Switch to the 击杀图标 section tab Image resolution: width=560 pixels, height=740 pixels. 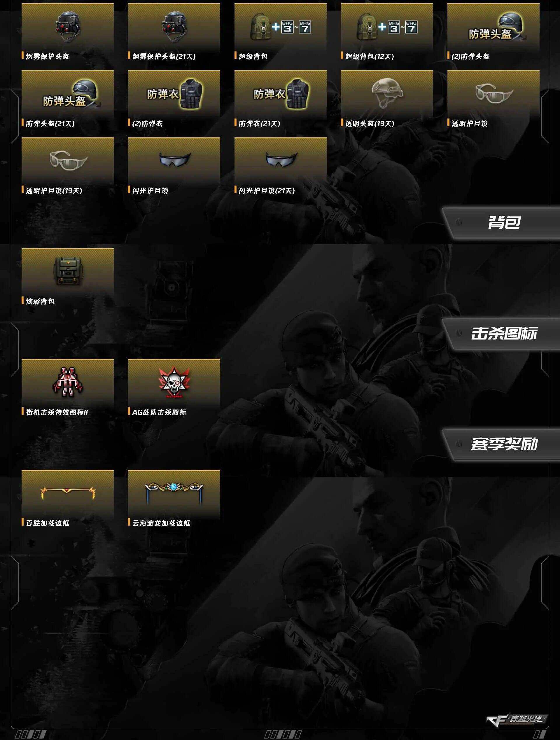point(501,333)
